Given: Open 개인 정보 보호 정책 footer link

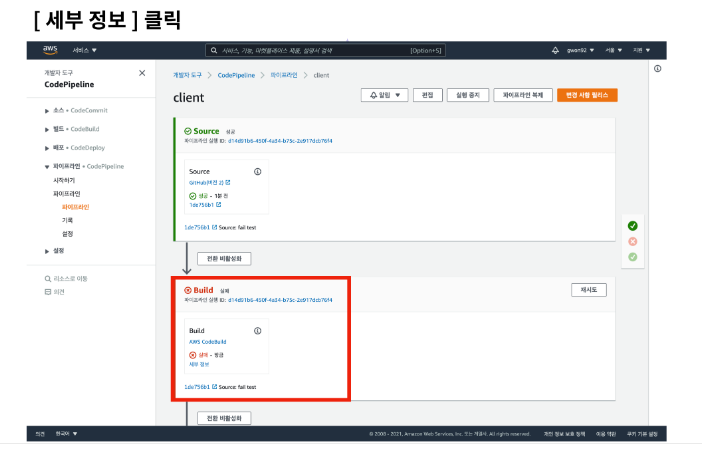Looking at the screenshot, I should tap(564, 434).
